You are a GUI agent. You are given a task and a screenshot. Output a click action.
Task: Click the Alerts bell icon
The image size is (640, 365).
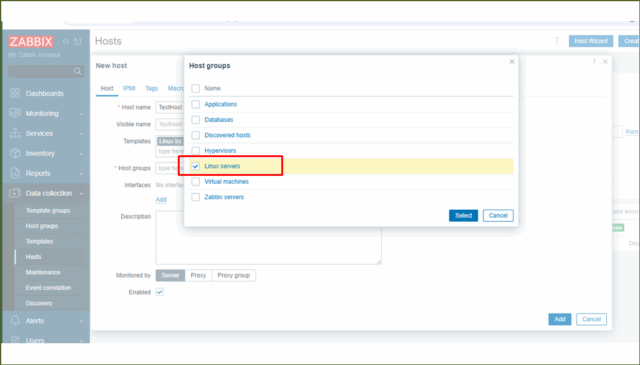tap(15, 320)
